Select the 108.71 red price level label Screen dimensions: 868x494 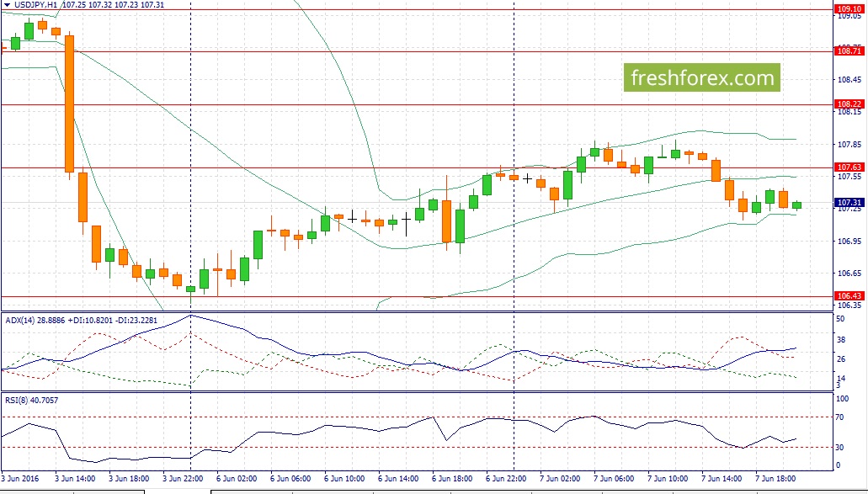coord(849,50)
